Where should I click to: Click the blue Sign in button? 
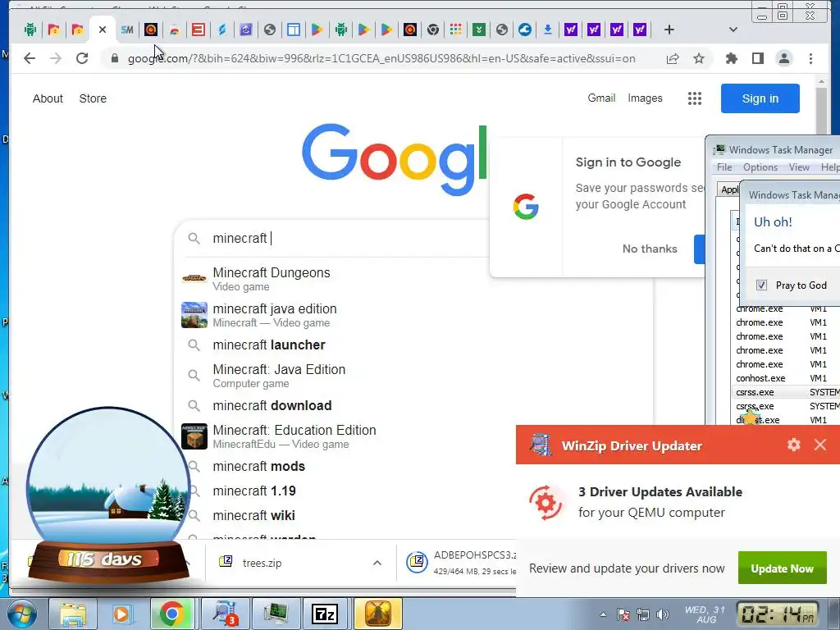[x=760, y=98]
